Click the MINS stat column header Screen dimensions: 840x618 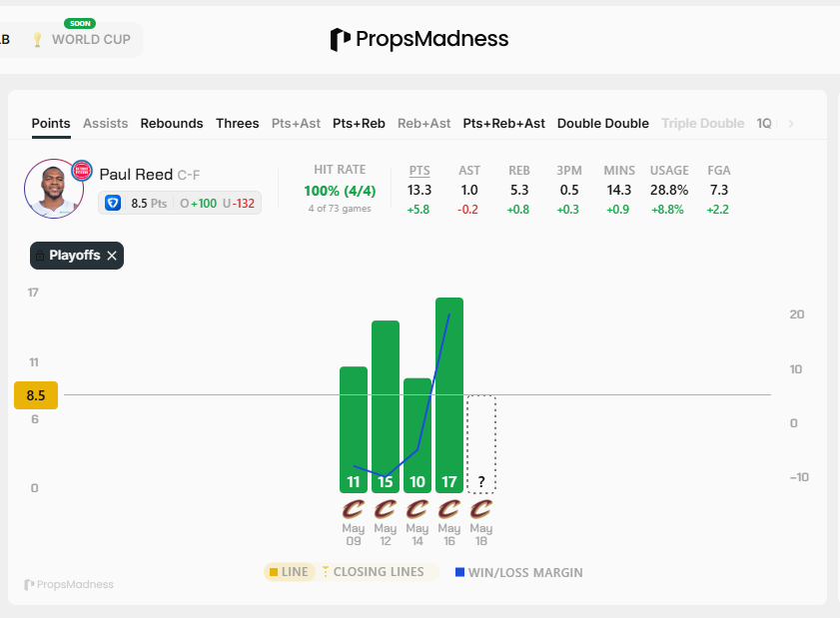coord(619,171)
